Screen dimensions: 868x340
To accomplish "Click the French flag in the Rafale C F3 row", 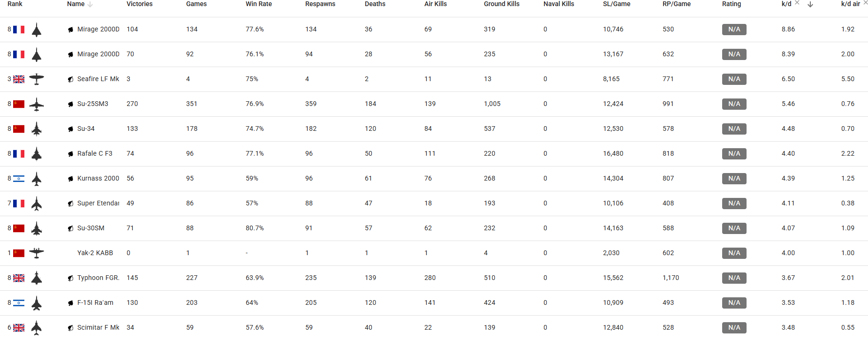I will coord(19,154).
